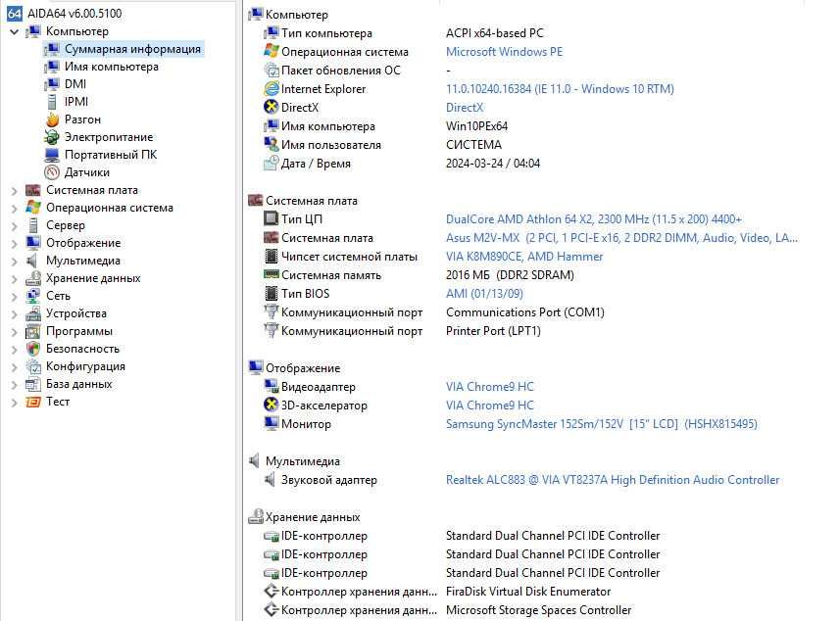Open the DualCore AMD Athlon 64 X2 link

594,219
